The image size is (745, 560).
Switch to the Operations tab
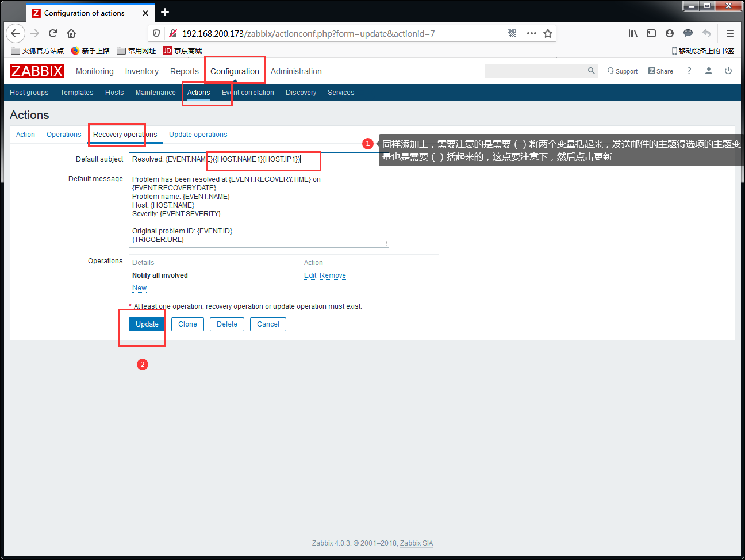64,135
